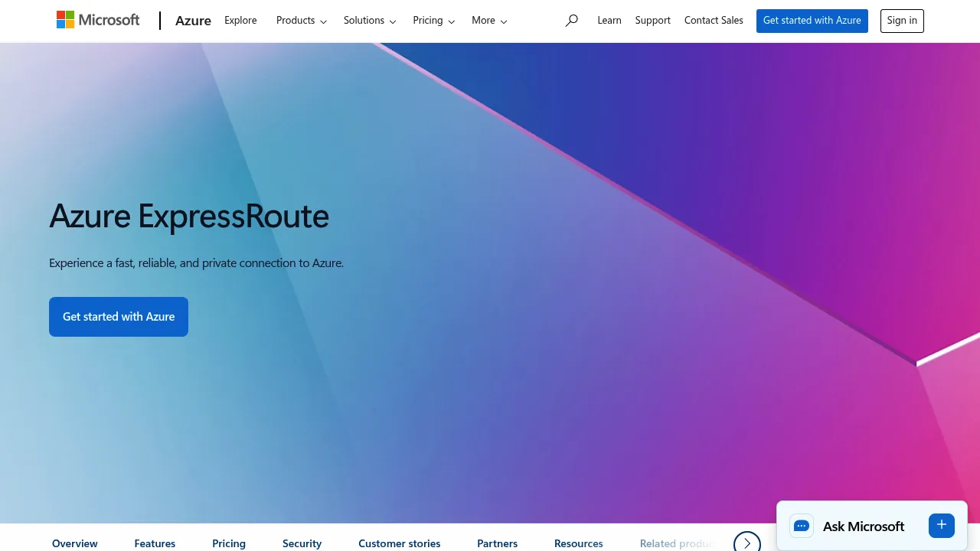The height and width of the screenshot is (551, 980).
Task: Click the Azure ExpressRoute heading
Action: (189, 217)
